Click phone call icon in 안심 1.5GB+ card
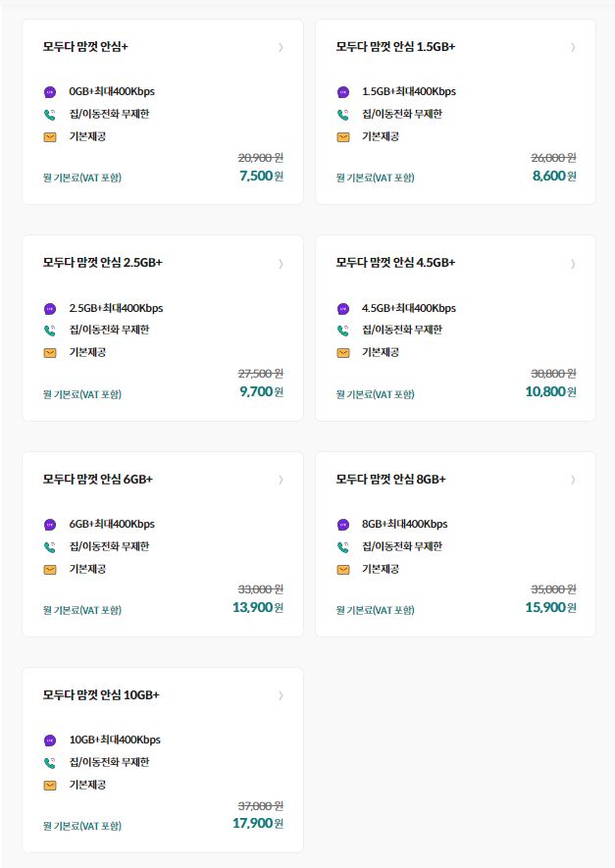Viewport: 615px width, 868px height. click(343, 115)
